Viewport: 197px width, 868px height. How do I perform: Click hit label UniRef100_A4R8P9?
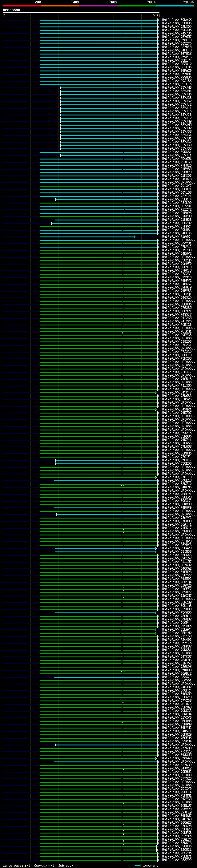177,507
